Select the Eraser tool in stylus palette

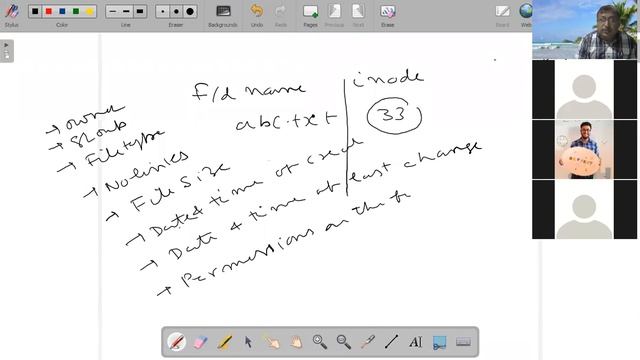click(200, 342)
